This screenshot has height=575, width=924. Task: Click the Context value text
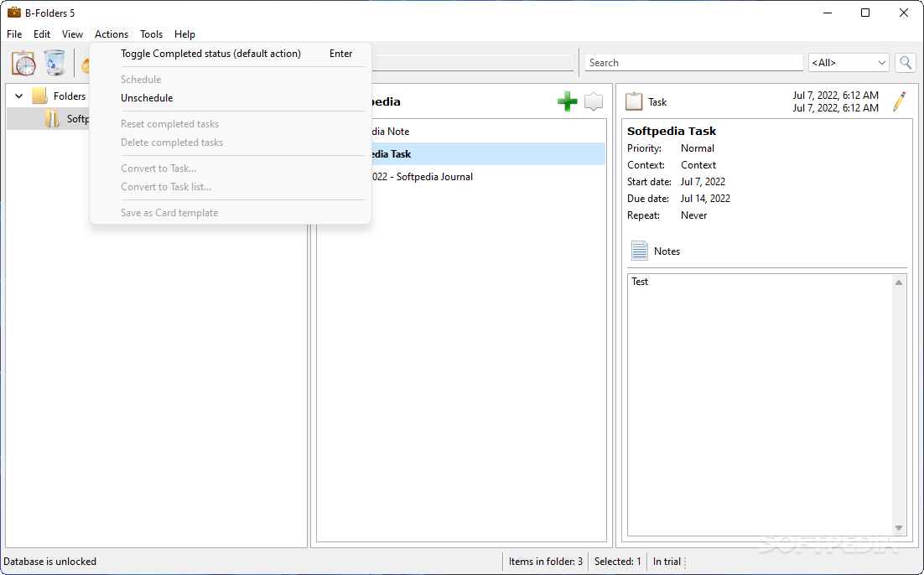click(698, 165)
